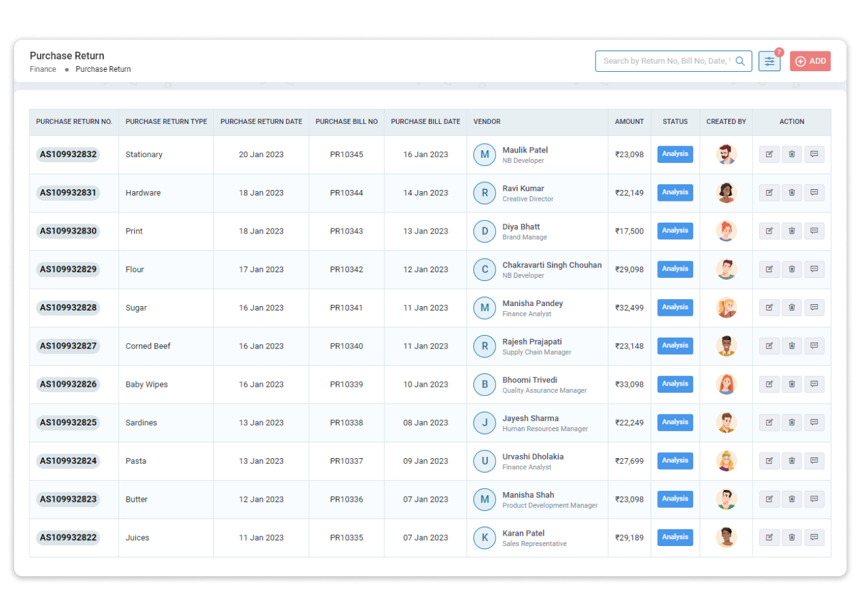Edit purchase return AS109932832
This screenshot has width=860, height=616.
[x=770, y=154]
